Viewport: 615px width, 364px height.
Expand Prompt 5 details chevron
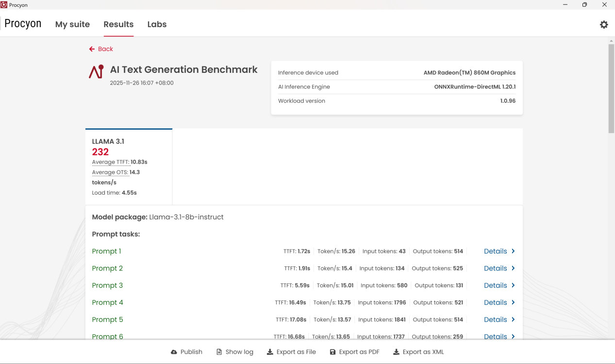(513, 319)
